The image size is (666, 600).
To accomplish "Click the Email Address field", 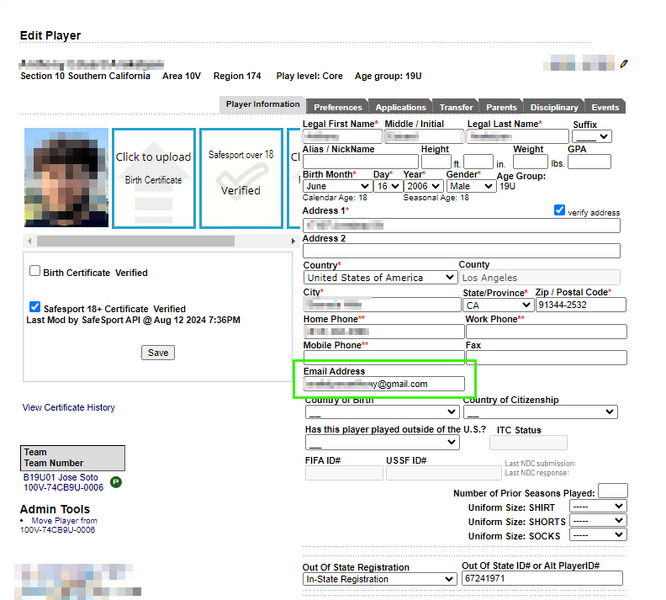I will point(384,384).
